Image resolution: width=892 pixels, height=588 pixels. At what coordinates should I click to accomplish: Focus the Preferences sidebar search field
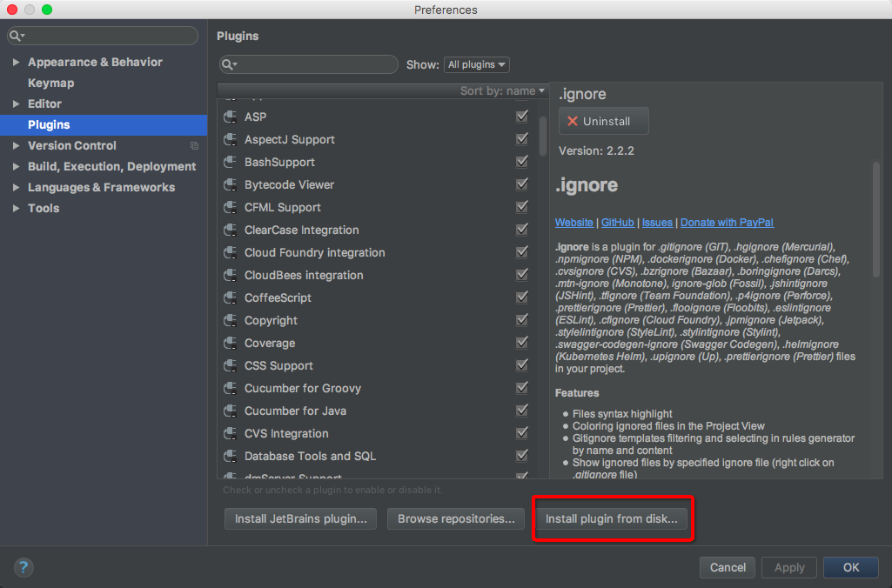click(x=103, y=36)
